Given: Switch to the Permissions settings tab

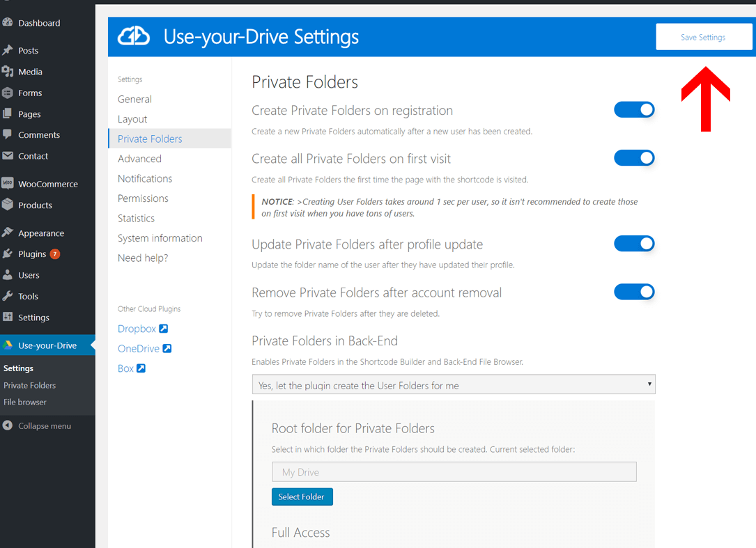Looking at the screenshot, I should click(x=144, y=198).
